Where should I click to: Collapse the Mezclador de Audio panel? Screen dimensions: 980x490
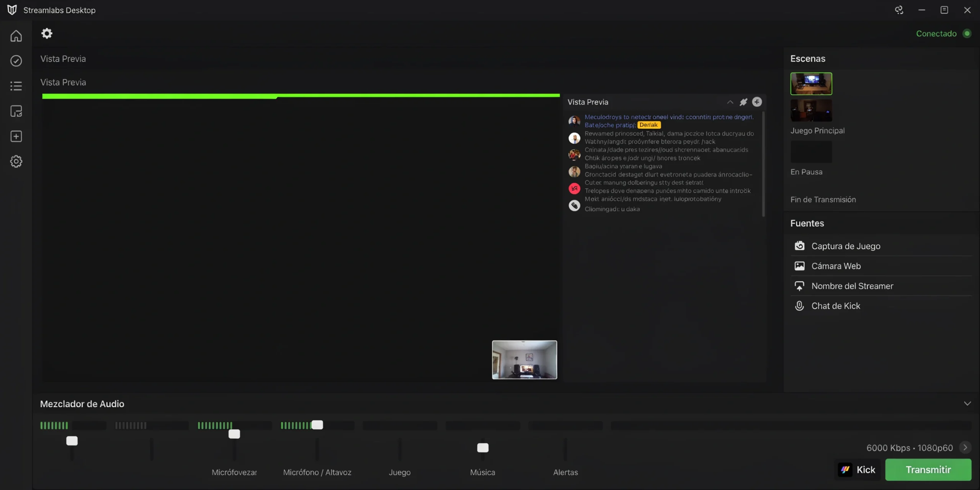pos(967,403)
